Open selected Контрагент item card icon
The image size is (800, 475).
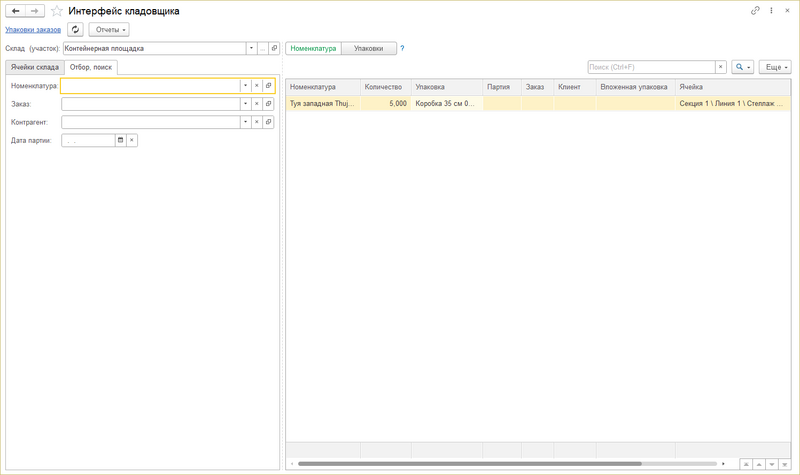tap(268, 122)
